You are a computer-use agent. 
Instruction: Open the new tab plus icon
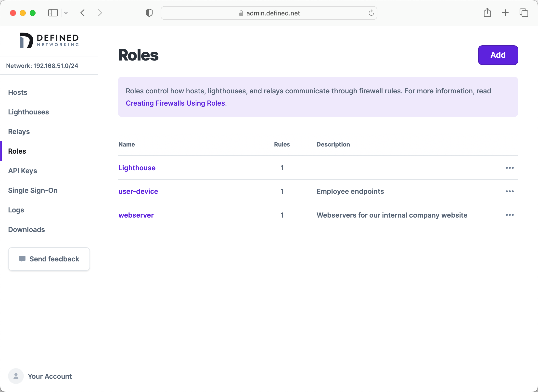(x=505, y=13)
